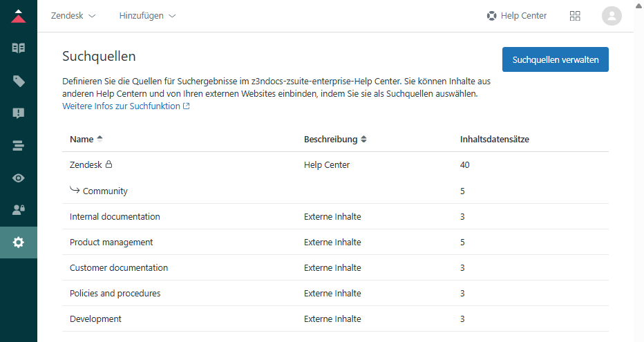Go to the Help Center link
Screen dimensions: 644x342
[x=516, y=16]
